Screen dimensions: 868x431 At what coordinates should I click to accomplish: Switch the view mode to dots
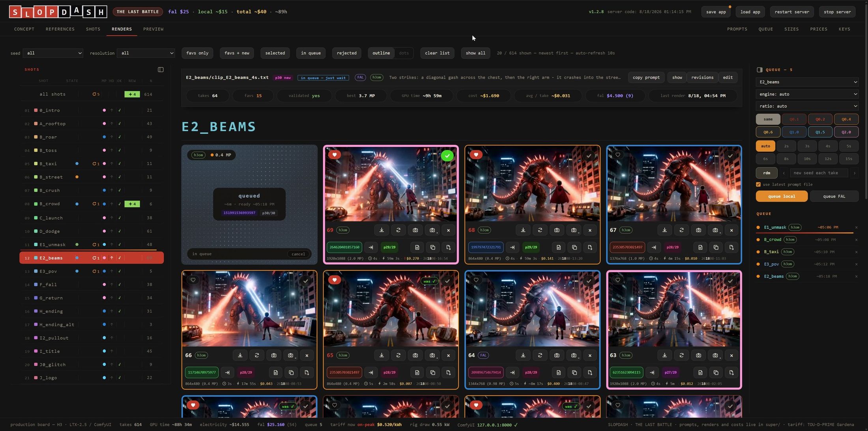point(404,53)
